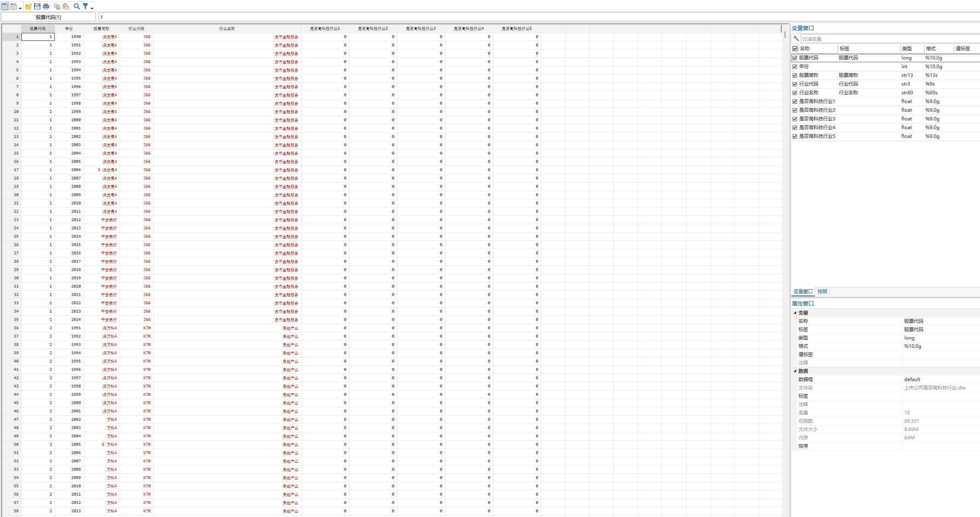Click the Print icon
This screenshot has width=980, height=517.
coord(46,6)
